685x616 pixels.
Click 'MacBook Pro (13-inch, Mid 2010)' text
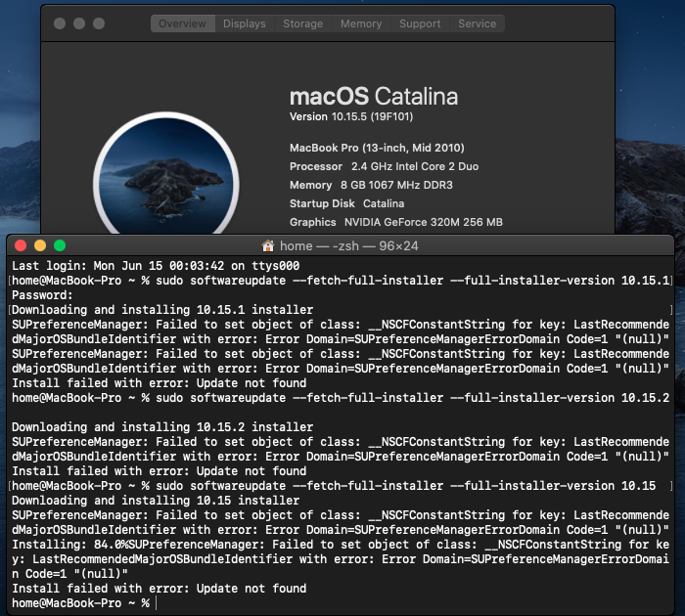377,148
